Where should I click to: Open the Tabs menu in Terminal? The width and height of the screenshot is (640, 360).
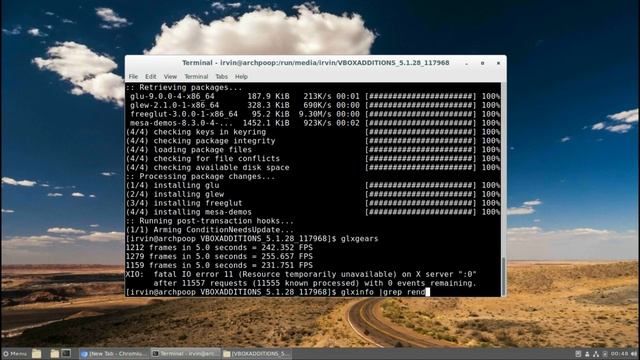point(221,76)
